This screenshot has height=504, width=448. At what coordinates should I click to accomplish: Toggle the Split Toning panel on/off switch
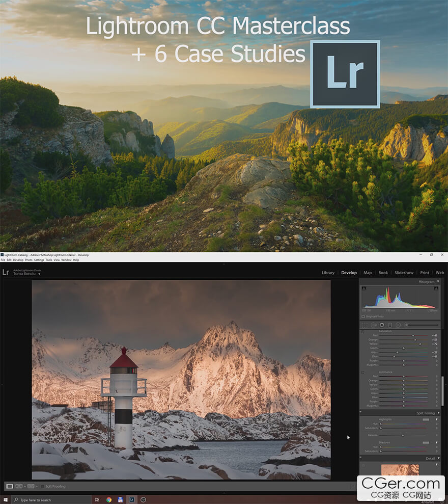[x=360, y=412]
